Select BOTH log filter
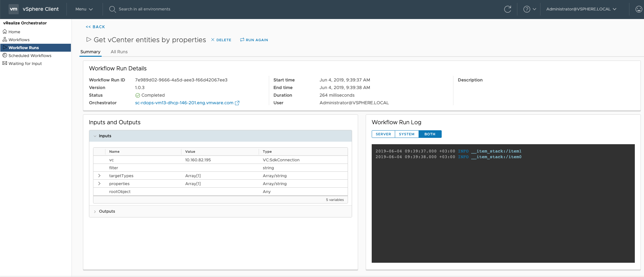This screenshot has height=277, width=644. coord(430,134)
